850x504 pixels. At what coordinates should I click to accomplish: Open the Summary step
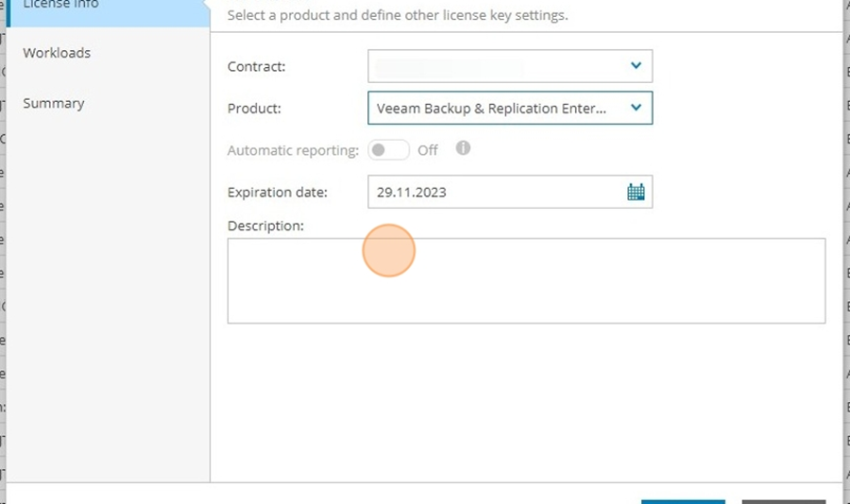(x=54, y=104)
